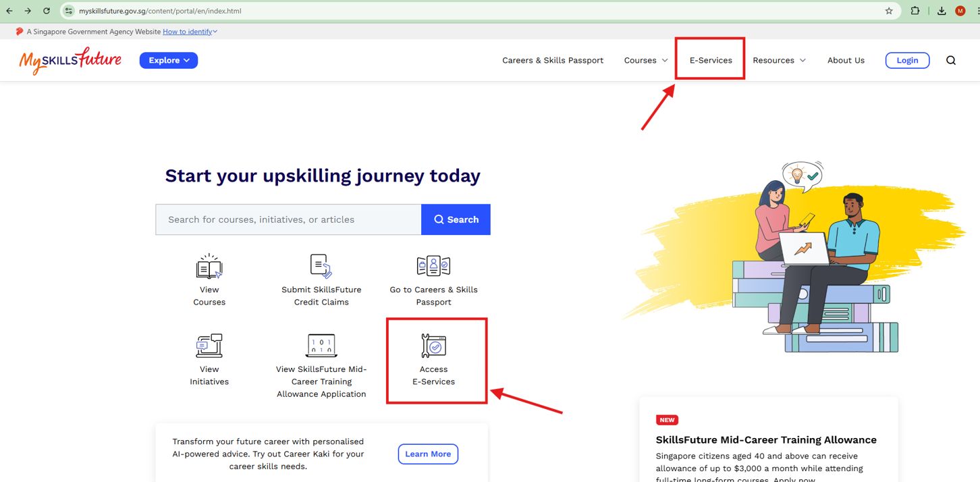Click the Career Kaki promotional text
Viewport: 980px width, 482px height.
point(268,454)
